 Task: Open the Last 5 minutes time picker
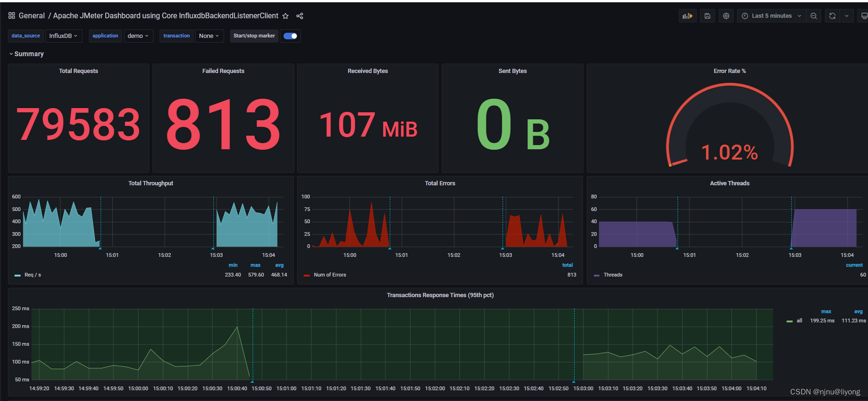point(772,16)
